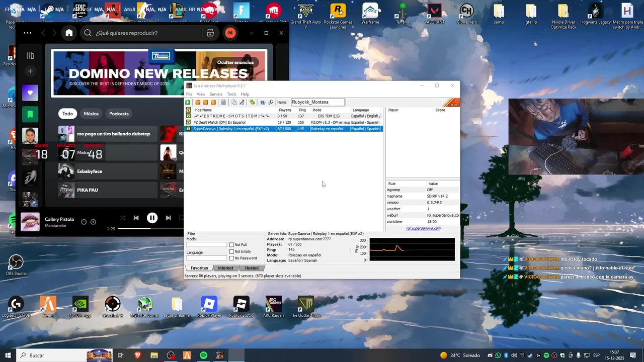644x362 pixels.
Task: Open the Spotify library sidebar icon
Action: tap(30, 56)
